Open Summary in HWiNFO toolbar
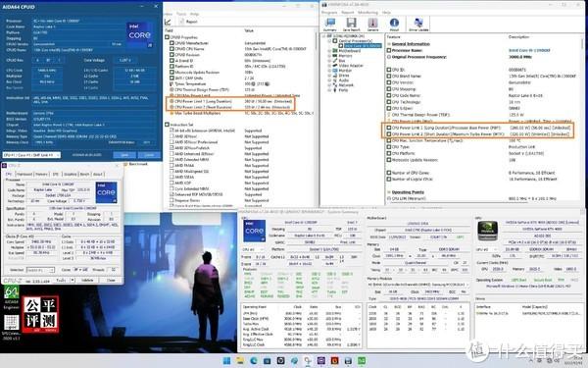The width and height of the screenshot is (588, 368). pos(330,25)
